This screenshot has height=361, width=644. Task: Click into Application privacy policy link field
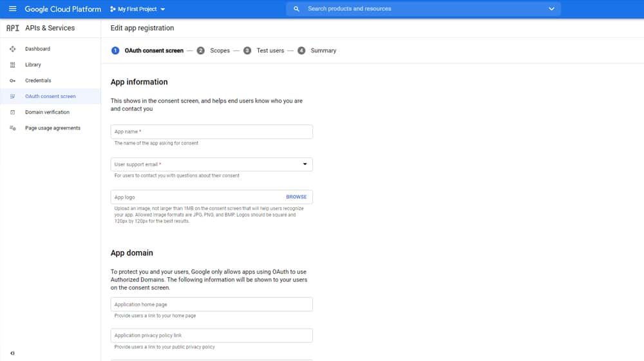tap(211, 335)
